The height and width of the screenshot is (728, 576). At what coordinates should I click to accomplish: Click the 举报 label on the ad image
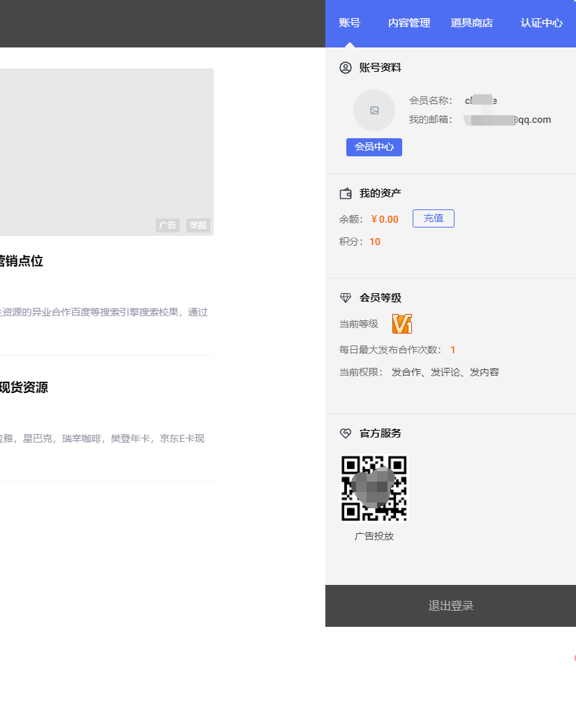click(198, 225)
